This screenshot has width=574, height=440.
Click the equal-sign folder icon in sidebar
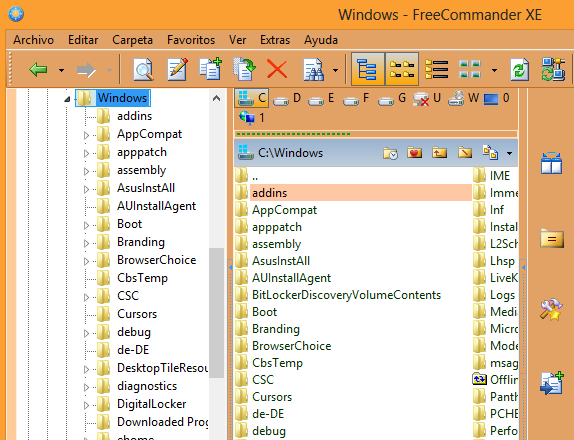point(552,238)
